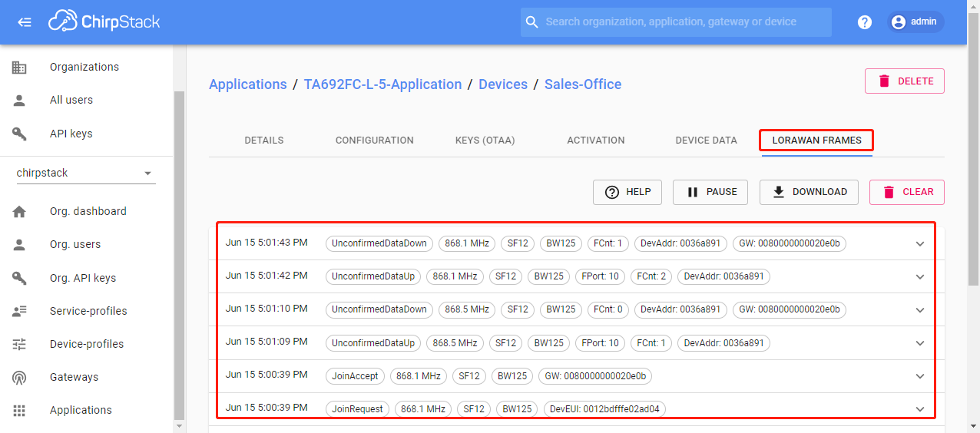The image size is (980, 433).
Task: Open Org. dashboard from sidebar
Action: [x=88, y=211]
